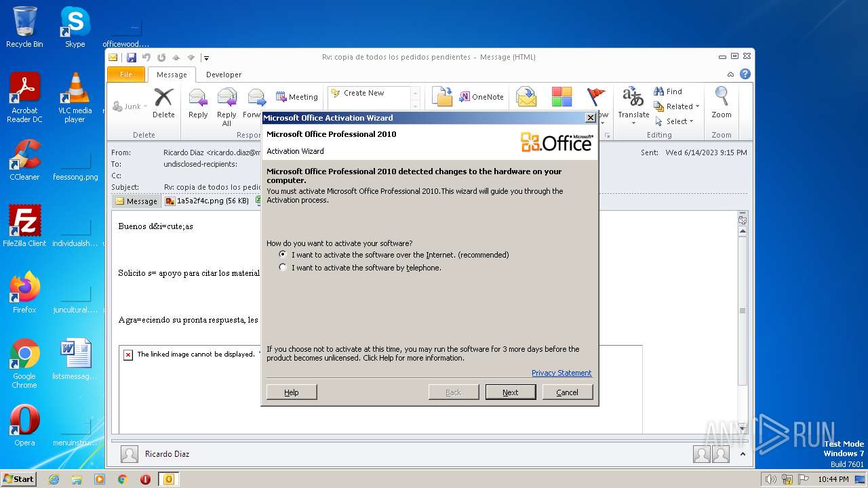Send message to OneNote

tap(481, 97)
